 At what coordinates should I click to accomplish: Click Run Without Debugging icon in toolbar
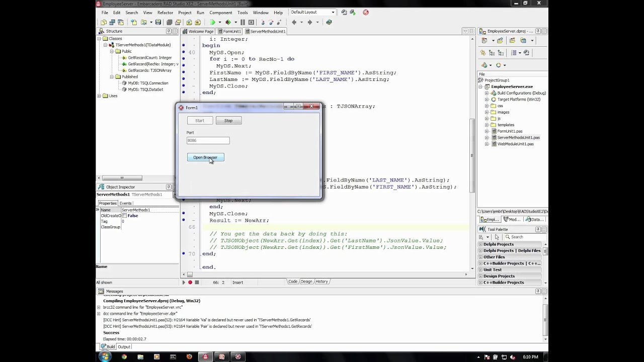coord(228,22)
